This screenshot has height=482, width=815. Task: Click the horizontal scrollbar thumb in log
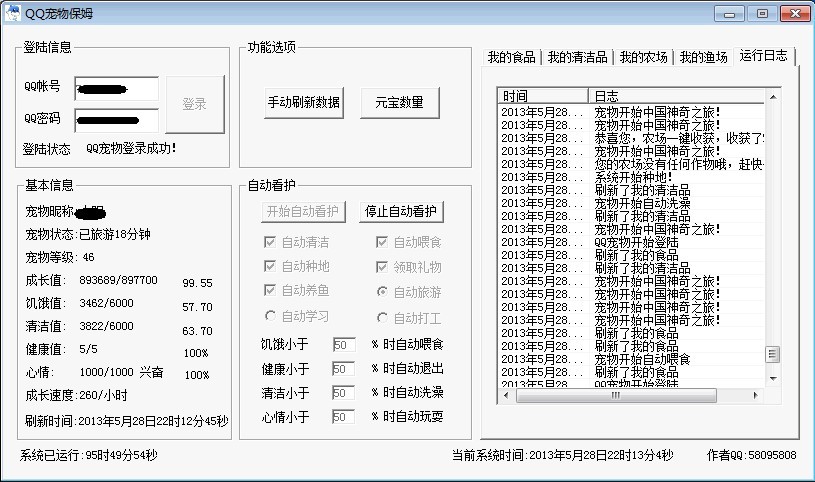tap(616, 395)
